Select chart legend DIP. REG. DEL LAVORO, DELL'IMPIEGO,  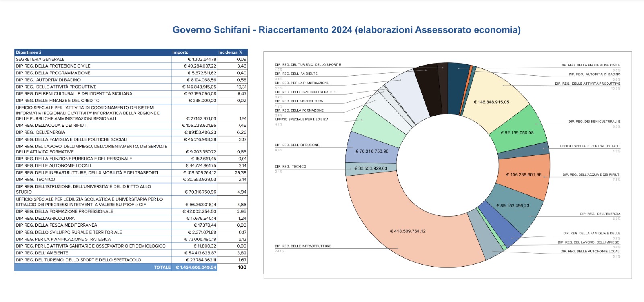pos(589,242)
